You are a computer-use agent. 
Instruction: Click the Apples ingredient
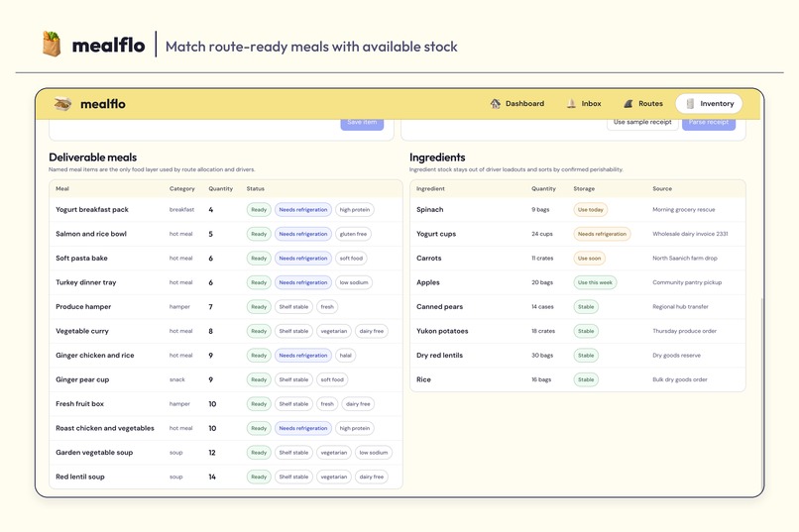coord(427,282)
